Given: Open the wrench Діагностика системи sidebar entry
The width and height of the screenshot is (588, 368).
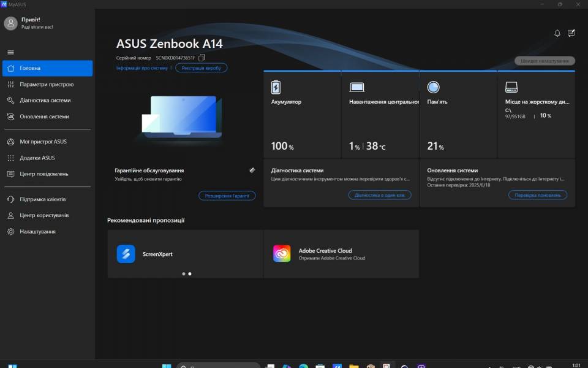Looking at the screenshot, I should (x=47, y=100).
